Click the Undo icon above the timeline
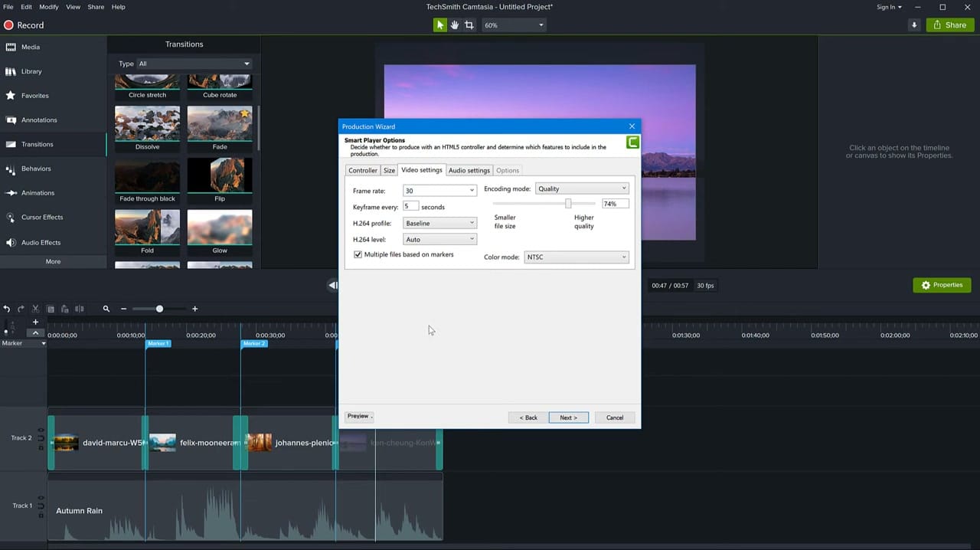The height and width of the screenshot is (550, 980). pyautogui.click(x=7, y=309)
